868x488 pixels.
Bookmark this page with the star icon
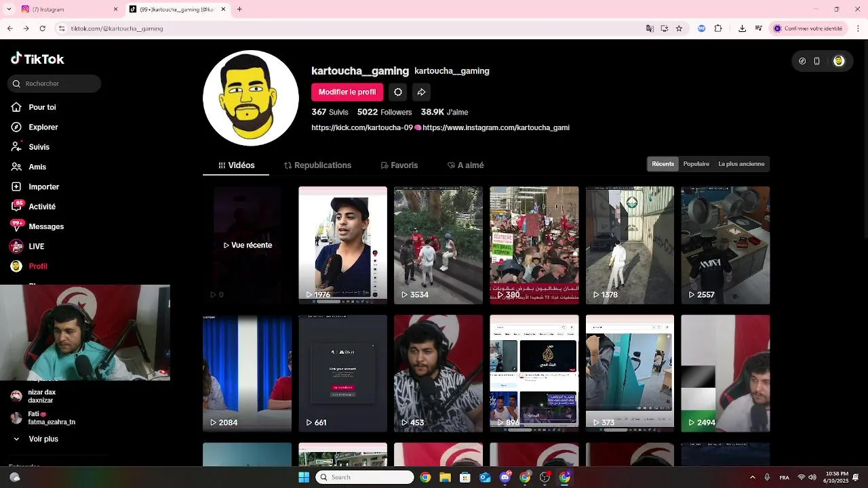[x=679, y=28]
